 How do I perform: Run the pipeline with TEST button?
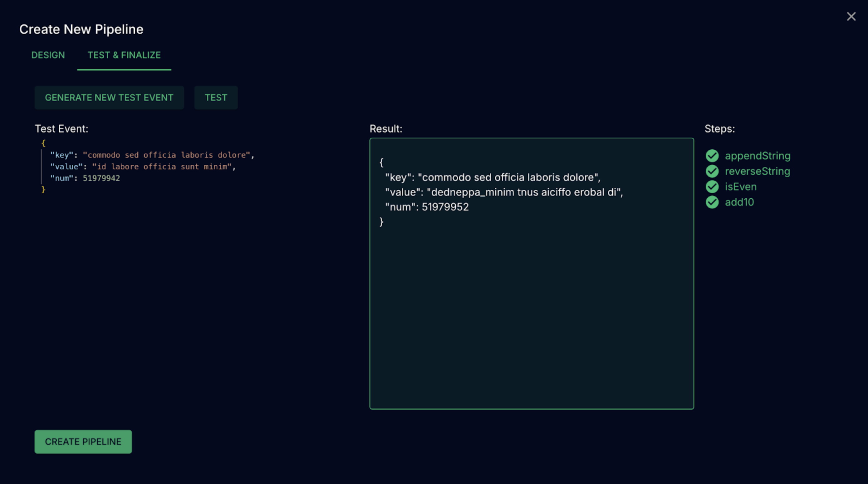tap(216, 98)
